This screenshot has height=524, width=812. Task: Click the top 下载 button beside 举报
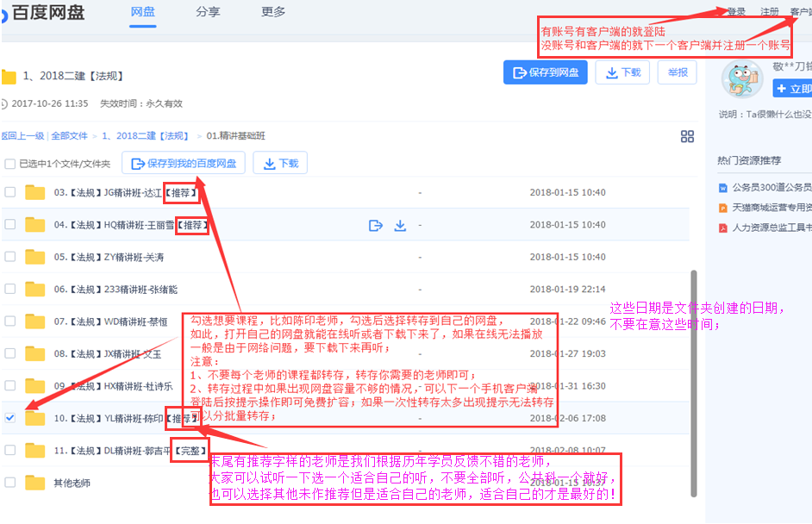623,72
